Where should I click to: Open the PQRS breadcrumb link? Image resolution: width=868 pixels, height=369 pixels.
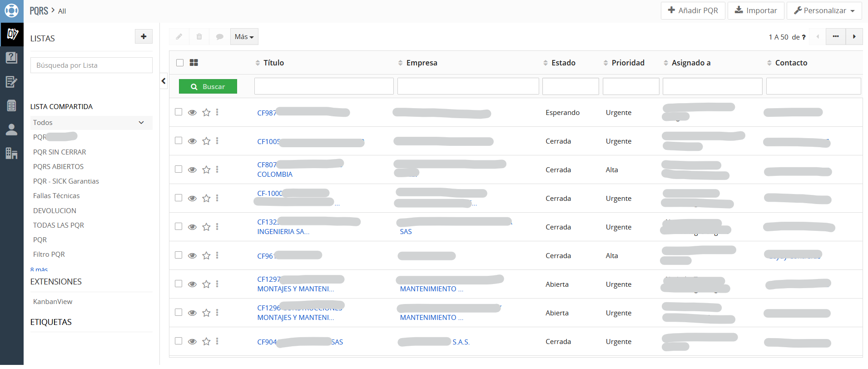pyautogui.click(x=39, y=11)
